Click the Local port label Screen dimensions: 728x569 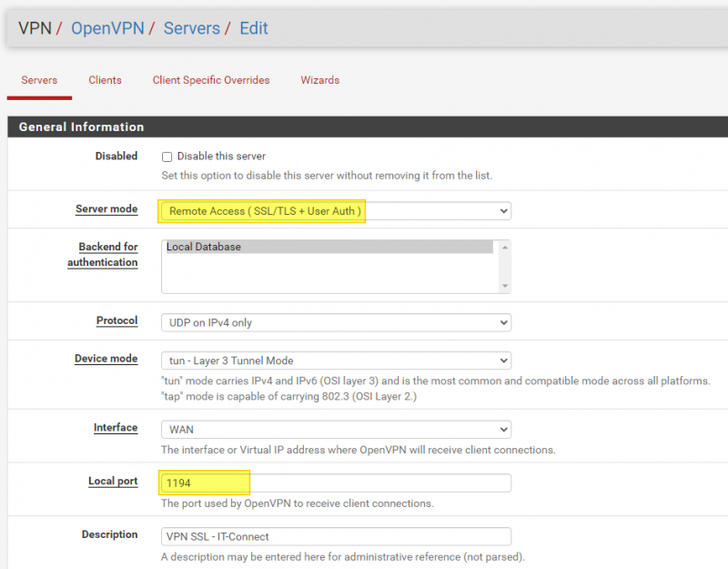(x=113, y=481)
